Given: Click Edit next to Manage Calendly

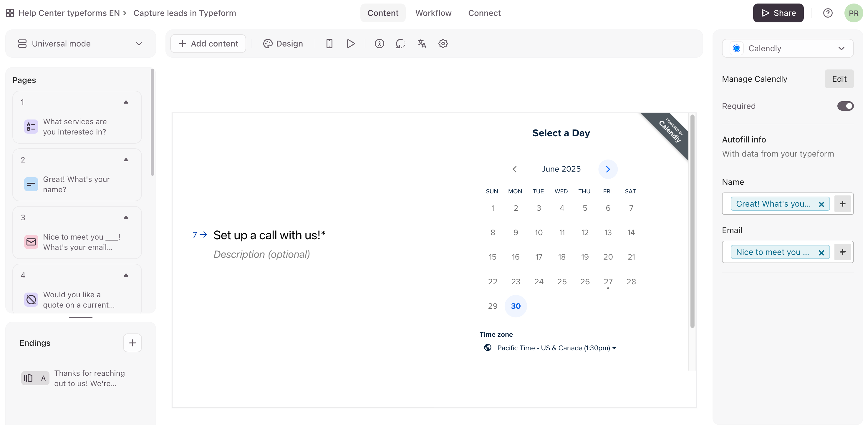Looking at the screenshot, I should coord(839,79).
